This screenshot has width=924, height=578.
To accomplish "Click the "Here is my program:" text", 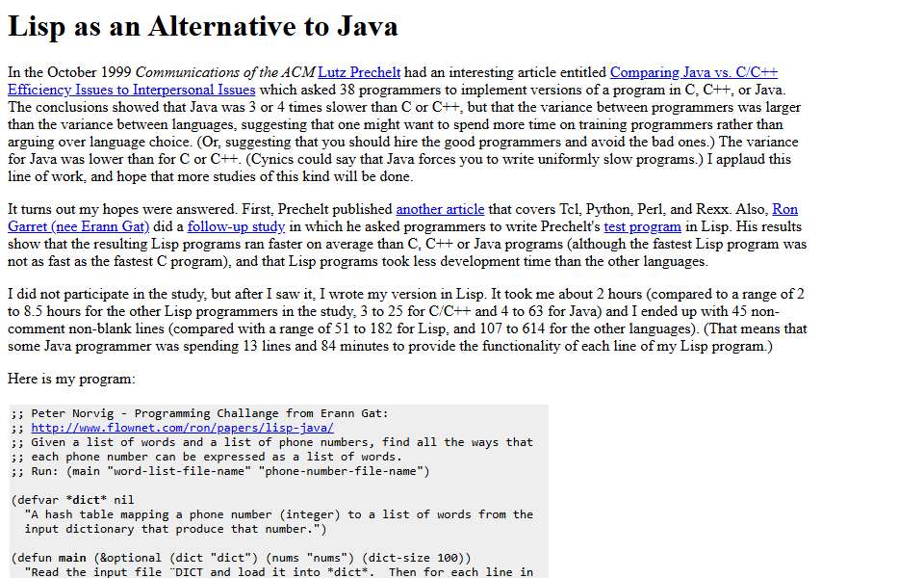I will 71,379.
